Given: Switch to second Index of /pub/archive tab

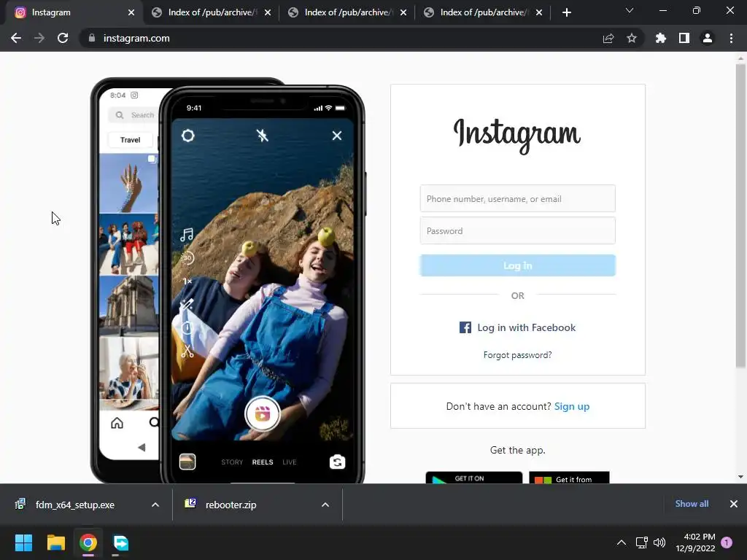Looking at the screenshot, I should [x=210, y=12].
